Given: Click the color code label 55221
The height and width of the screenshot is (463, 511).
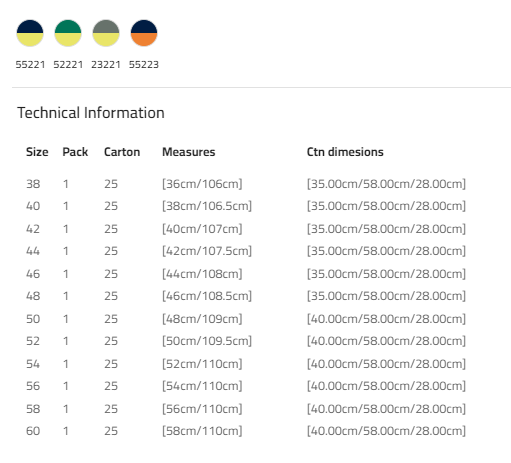Looking at the screenshot, I should 30,64.
